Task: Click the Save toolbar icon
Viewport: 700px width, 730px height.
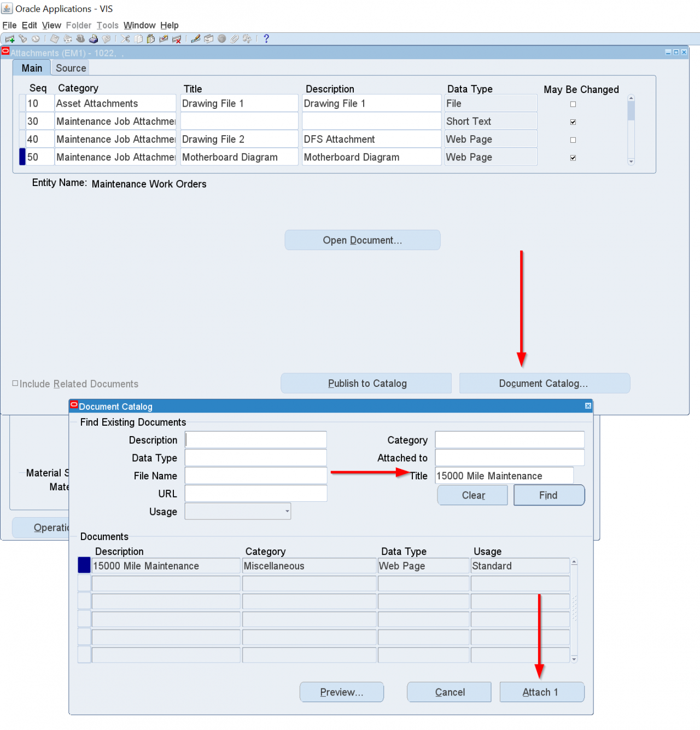Action: coord(54,39)
